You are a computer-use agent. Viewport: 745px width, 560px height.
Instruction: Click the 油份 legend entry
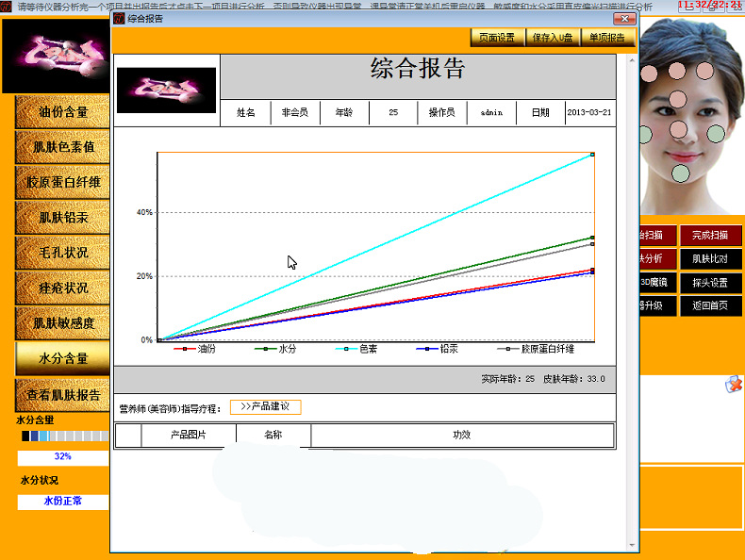[195, 349]
